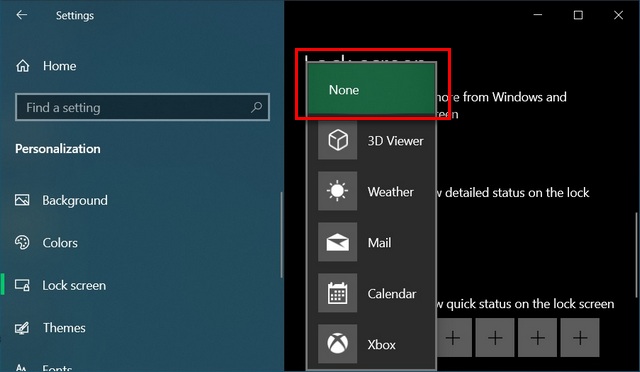Open Home in Settings sidebar
The height and width of the screenshot is (372, 640).
pos(59,66)
